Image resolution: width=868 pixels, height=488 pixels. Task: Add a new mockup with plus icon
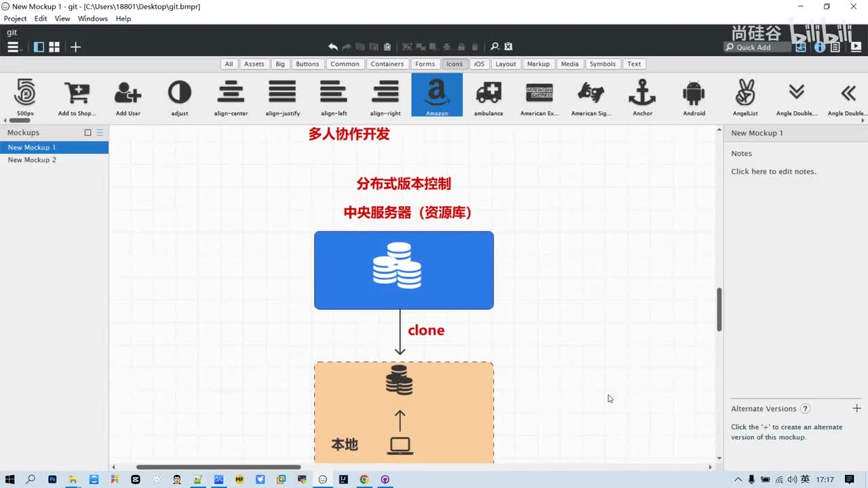tap(75, 47)
